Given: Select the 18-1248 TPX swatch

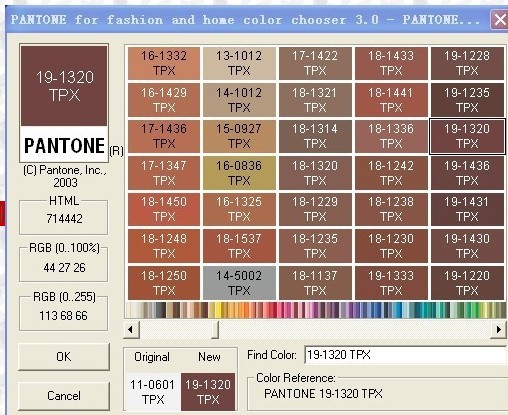Looking at the screenshot, I should 164,246.
